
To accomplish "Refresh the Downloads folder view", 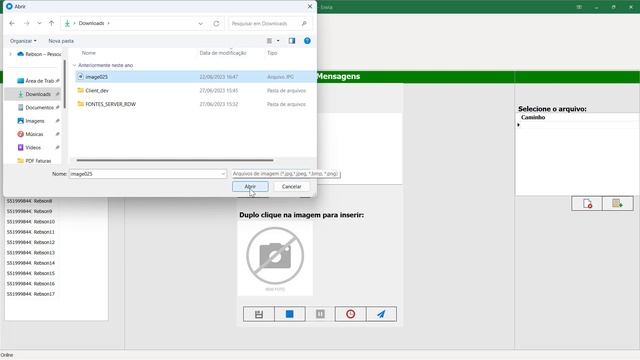I will click(x=216, y=24).
